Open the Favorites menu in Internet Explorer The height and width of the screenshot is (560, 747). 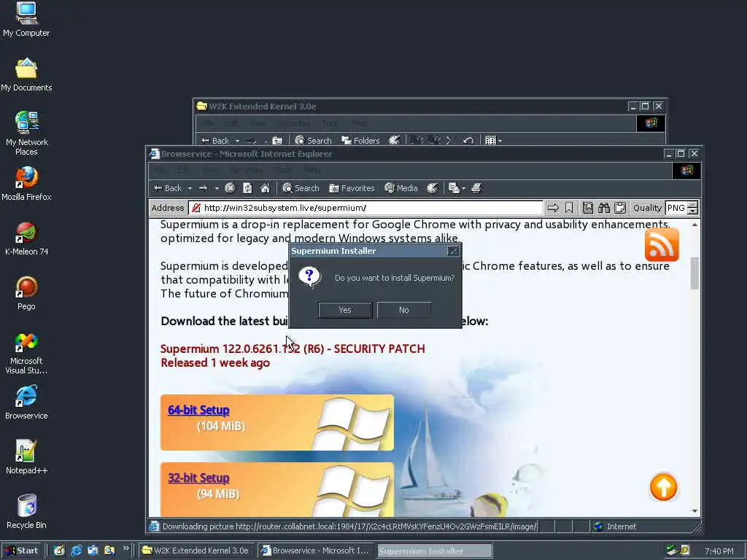246,170
